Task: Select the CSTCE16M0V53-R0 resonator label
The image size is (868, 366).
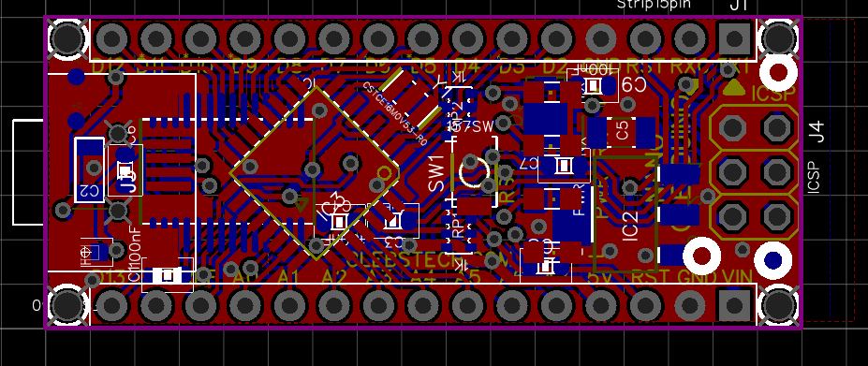Action: coord(395,114)
